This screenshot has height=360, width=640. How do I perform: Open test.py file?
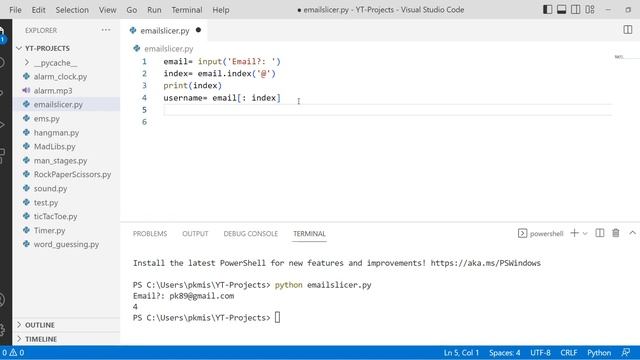[x=46, y=202]
